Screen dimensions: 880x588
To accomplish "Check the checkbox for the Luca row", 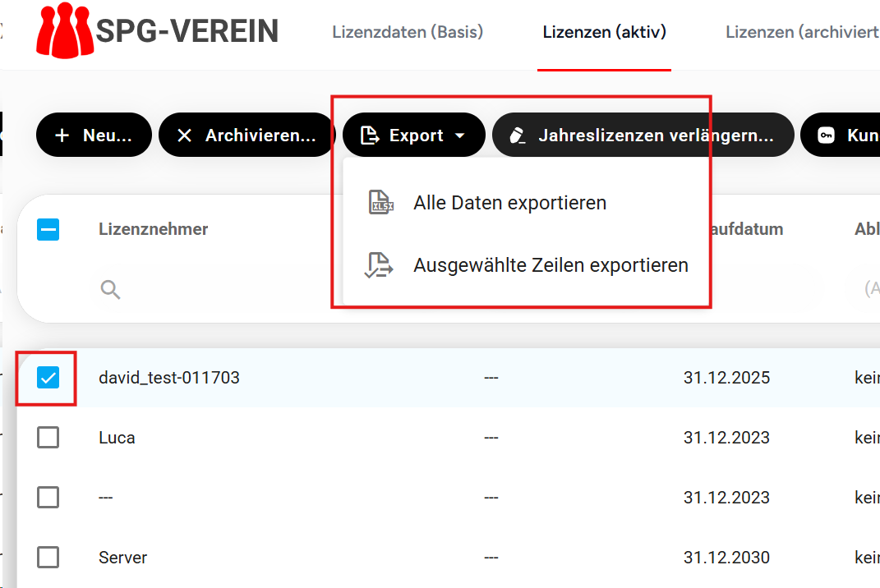I will coord(48,438).
